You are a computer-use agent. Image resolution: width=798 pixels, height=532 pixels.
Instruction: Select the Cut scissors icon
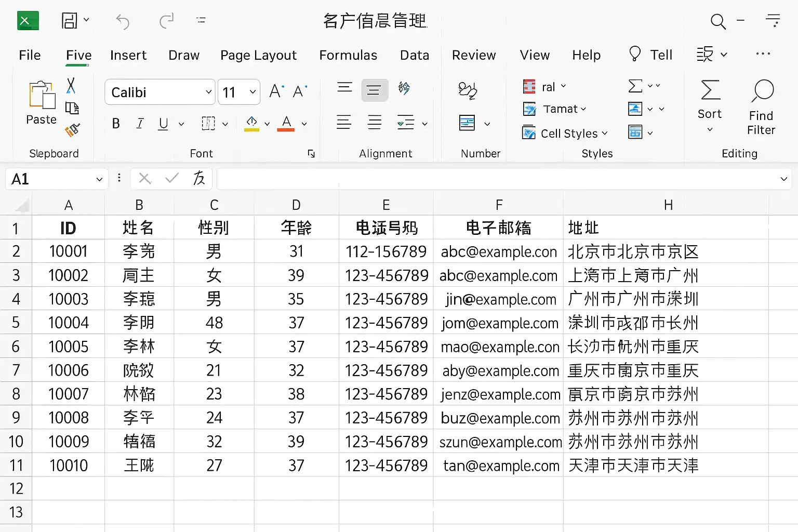click(71, 85)
